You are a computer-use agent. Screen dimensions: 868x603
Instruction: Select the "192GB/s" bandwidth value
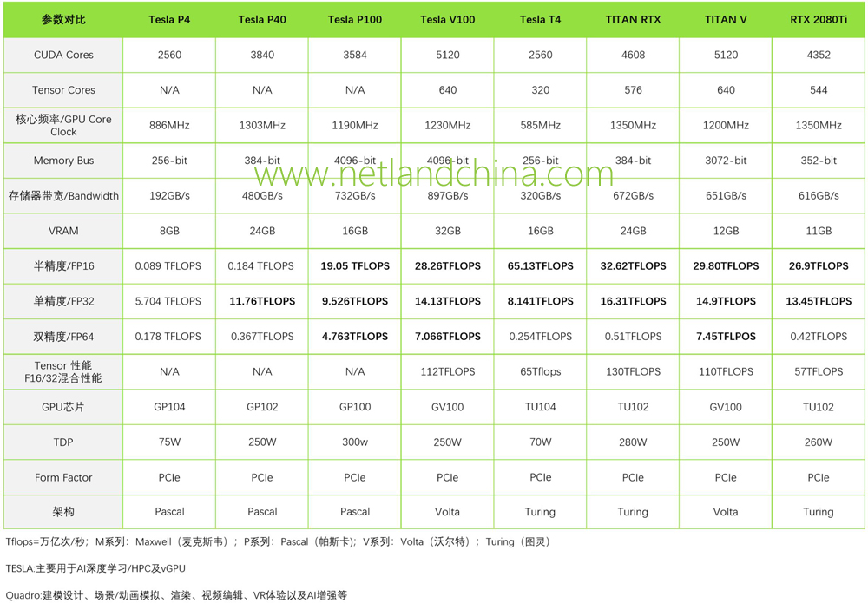(x=169, y=196)
